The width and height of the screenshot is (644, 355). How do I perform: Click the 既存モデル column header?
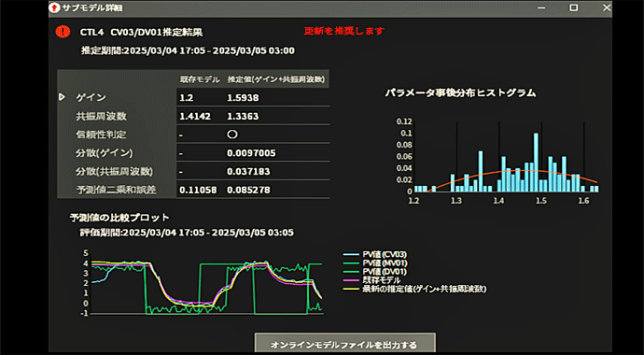tap(200, 79)
